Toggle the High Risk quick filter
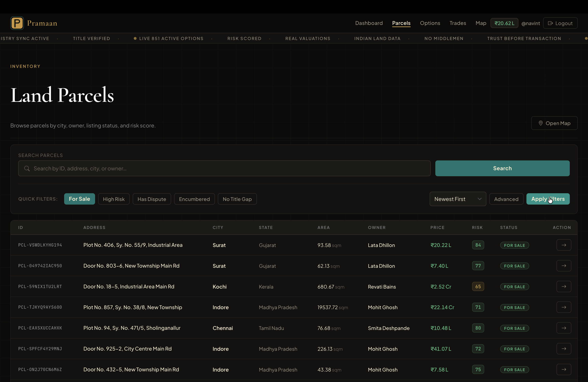 pyautogui.click(x=114, y=199)
